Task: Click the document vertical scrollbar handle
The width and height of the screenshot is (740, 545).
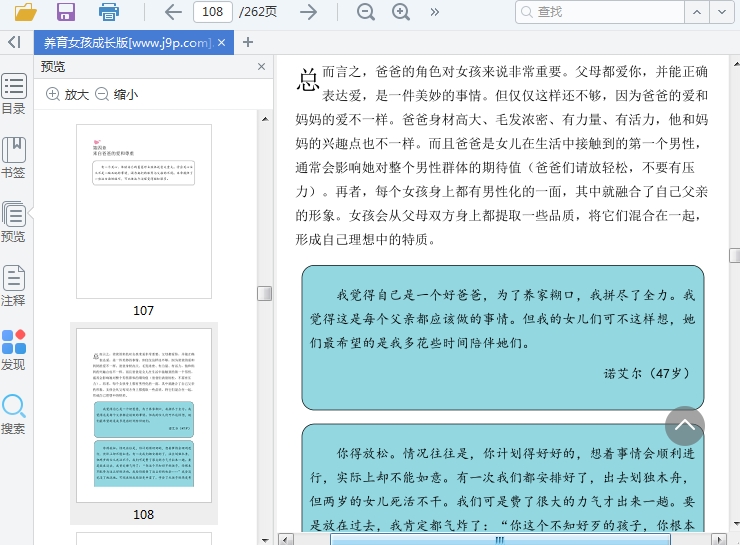Action: (x=734, y=255)
